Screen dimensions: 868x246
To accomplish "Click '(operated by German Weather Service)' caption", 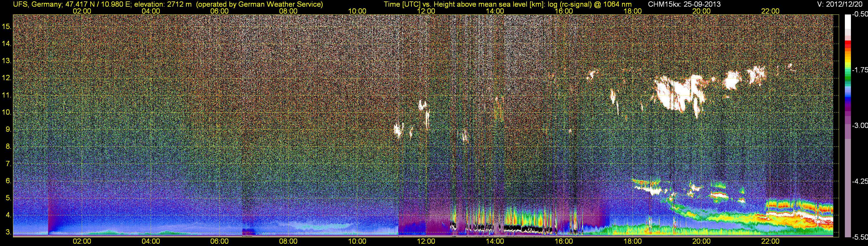I will [260, 4].
